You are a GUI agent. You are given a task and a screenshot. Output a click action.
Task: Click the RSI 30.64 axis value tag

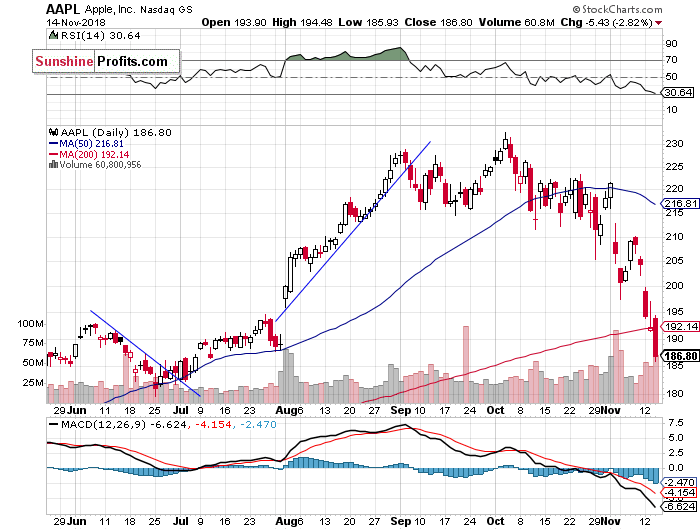pyautogui.click(x=678, y=92)
